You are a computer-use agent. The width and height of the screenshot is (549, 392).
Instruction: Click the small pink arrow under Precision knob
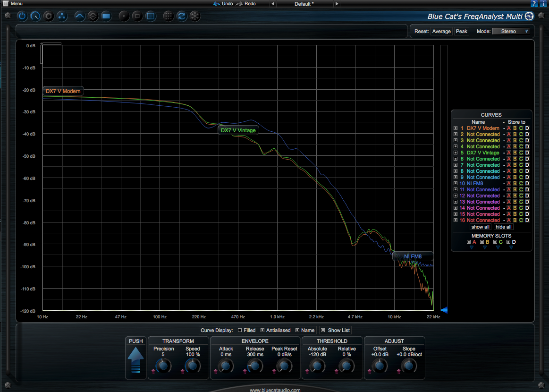tap(153, 371)
